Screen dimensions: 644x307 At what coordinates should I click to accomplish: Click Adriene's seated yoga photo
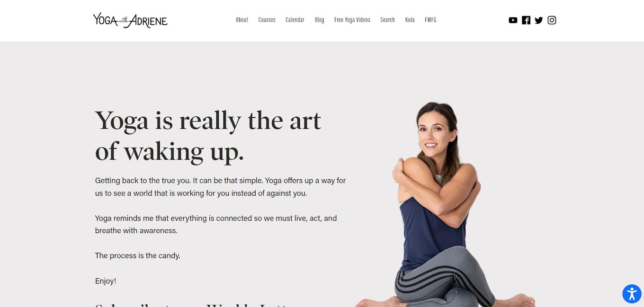[445, 204]
